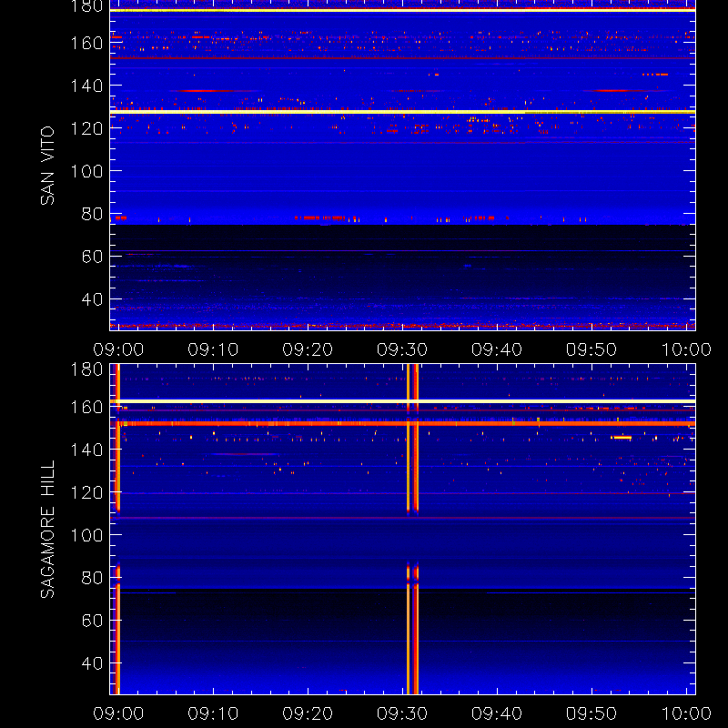Click the SAN VITO axis title
728x728 pixels.
(47, 166)
